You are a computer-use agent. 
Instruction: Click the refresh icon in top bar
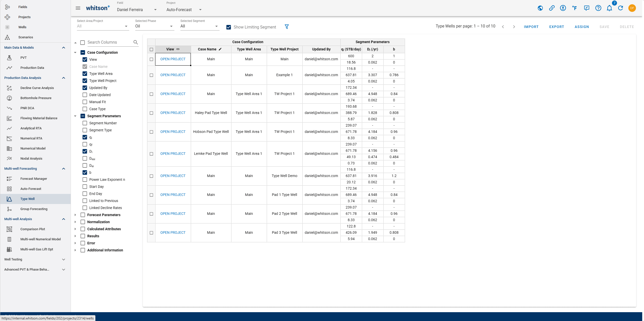click(x=621, y=8)
